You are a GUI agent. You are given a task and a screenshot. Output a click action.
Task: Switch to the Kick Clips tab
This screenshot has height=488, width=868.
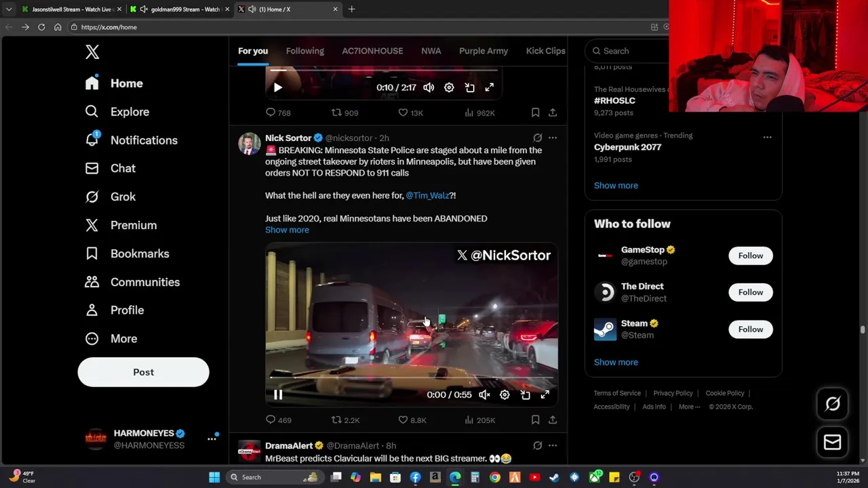coord(545,51)
